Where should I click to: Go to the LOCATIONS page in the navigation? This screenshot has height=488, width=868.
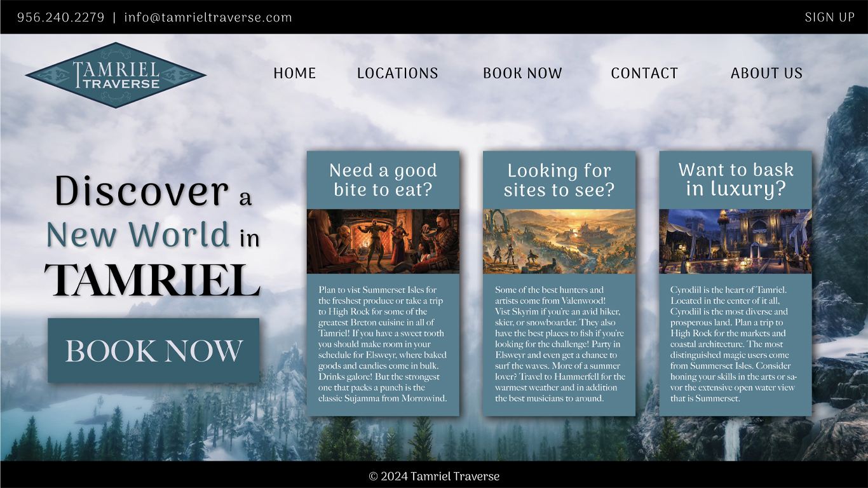[x=397, y=73]
